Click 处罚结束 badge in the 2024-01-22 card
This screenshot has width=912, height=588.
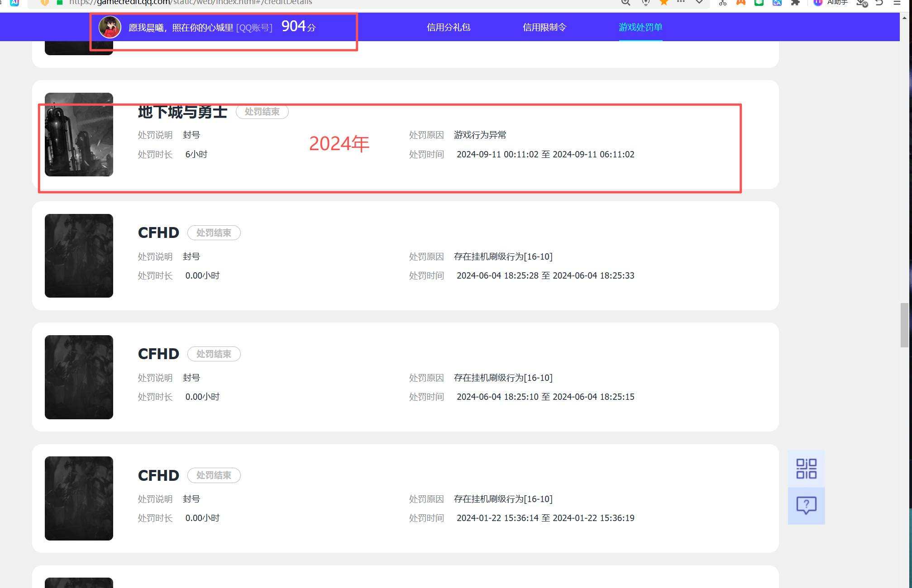pos(214,475)
